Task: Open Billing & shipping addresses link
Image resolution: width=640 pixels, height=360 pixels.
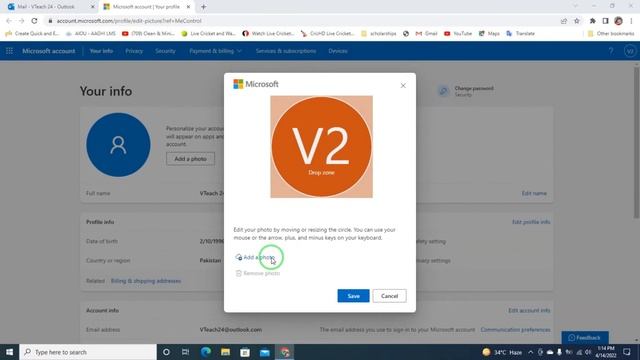Action: pyautogui.click(x=146, y=281)
